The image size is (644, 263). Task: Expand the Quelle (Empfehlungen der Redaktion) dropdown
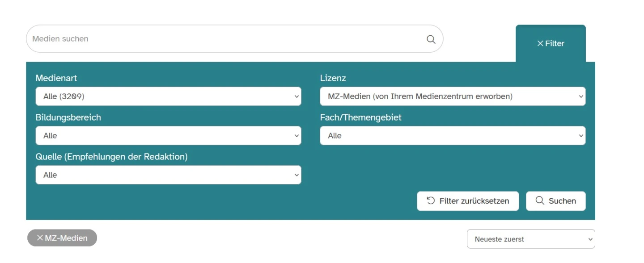pos(168,175)
